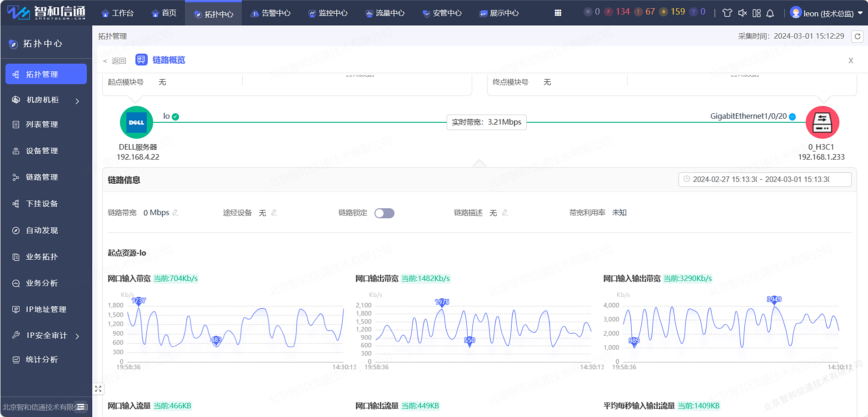Edit 途经设备 pencil icon
This screenshot has height=417, width=868.
click(x=274, y=212)
